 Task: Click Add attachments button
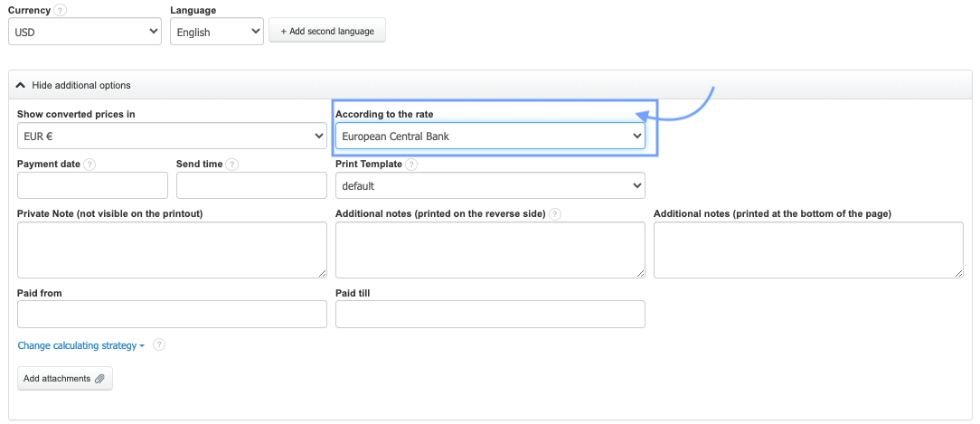(65, 378)
